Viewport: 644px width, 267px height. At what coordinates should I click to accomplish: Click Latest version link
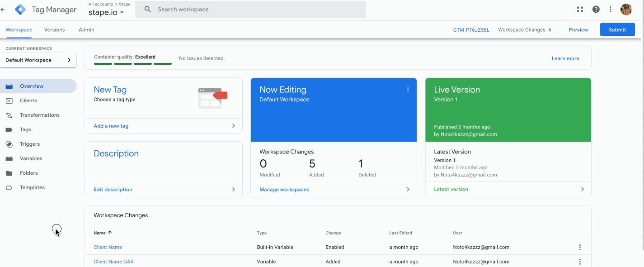tap(451, 189)
